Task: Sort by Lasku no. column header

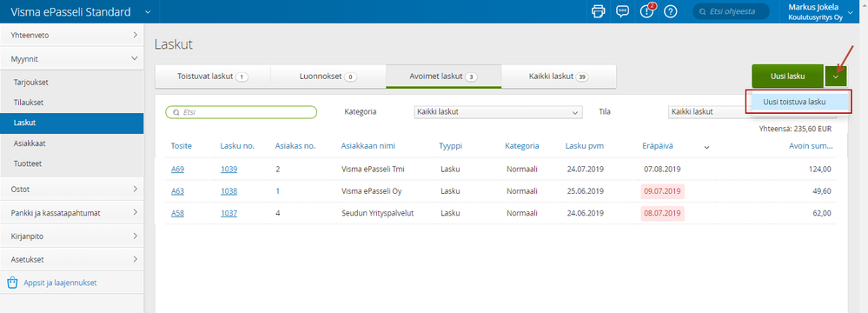Action: (x=237, y=146)
